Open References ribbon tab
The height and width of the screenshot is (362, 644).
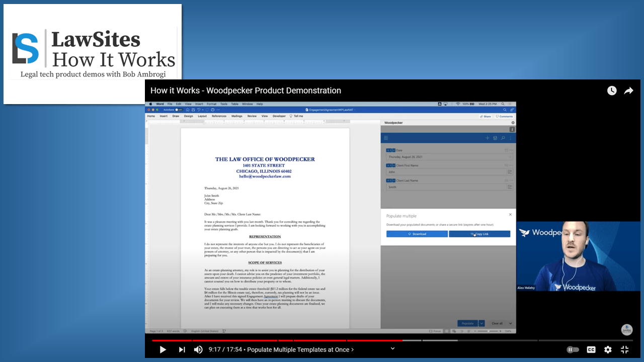(219, 116)
